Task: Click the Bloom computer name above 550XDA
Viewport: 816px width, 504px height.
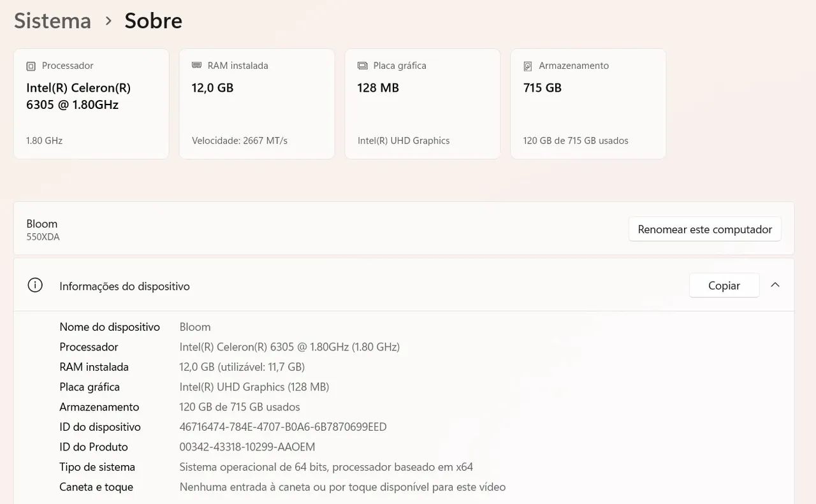Action: [42, 224]
